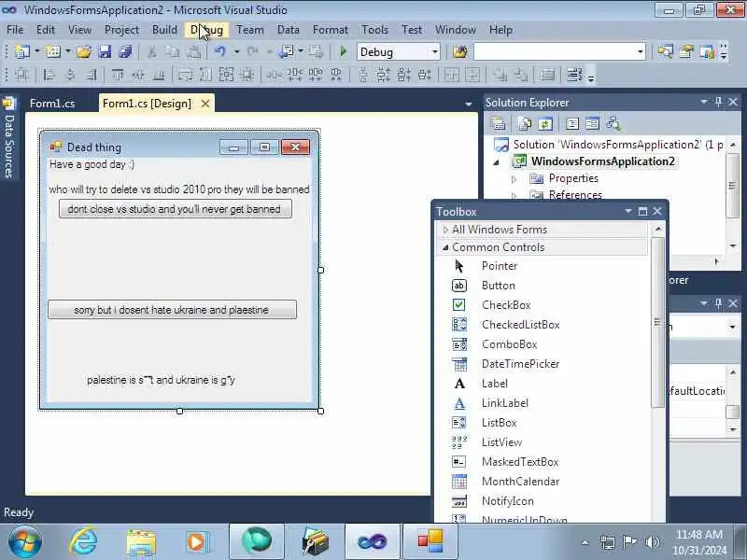Click the Align Tops layout icon
Image resolution: width=747 pixels, height=560 pixels.
118,75
